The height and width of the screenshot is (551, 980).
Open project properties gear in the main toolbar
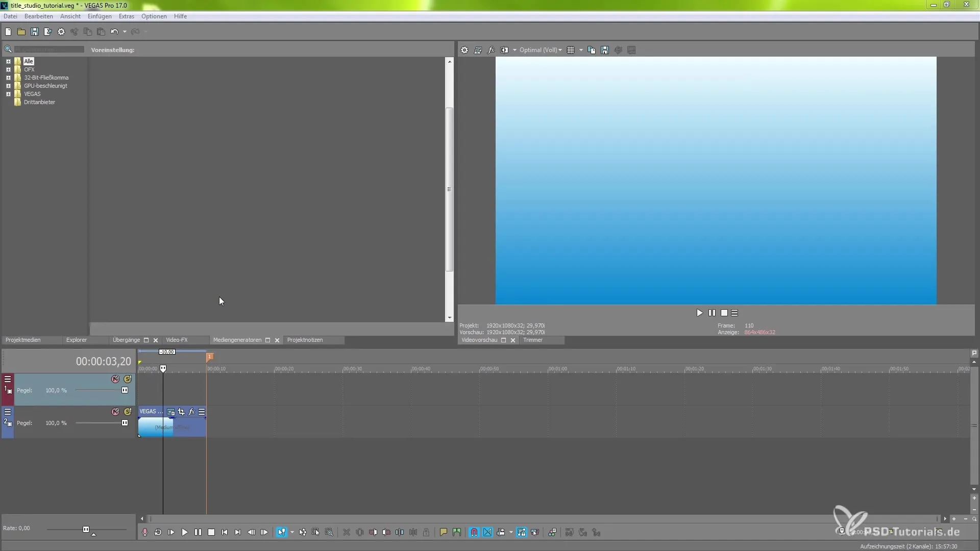tap(61, 32)
